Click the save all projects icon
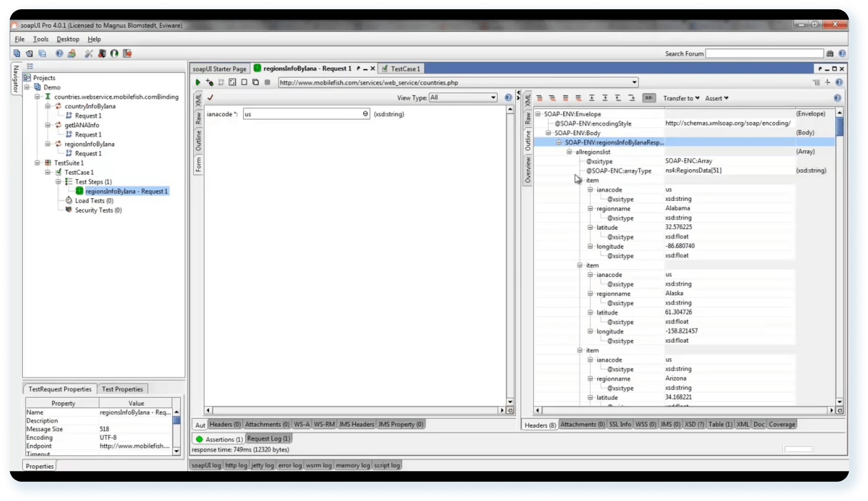This screenshot has width=868, height=501. 42,53
